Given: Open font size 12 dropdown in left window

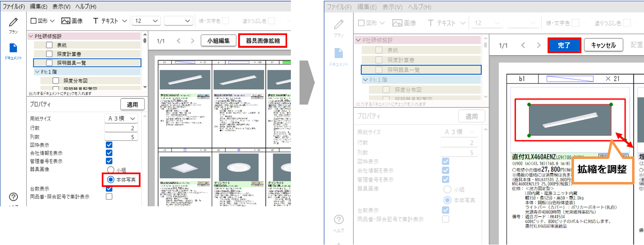Looking at the screenshot, I should pos(146,21).
